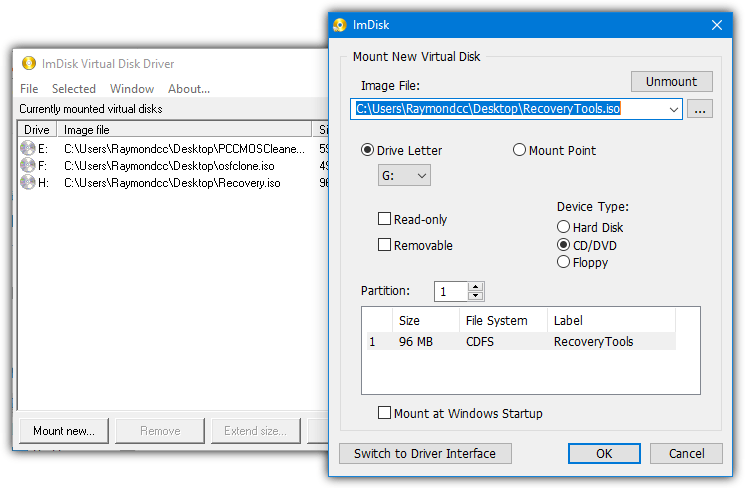Select the Recovery.iso image file row
Viewport: 745px width, 488px height.
(x=173, y=182)
